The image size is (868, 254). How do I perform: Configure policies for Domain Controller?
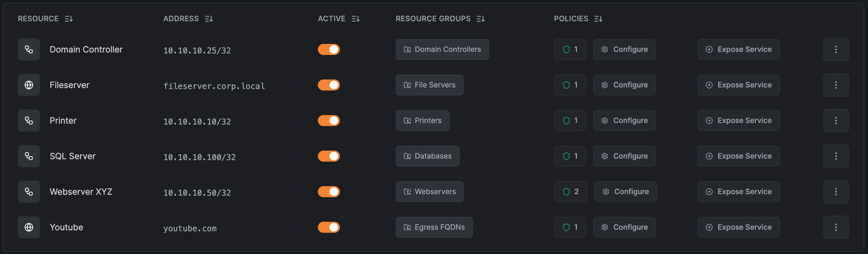coord(624,49)
